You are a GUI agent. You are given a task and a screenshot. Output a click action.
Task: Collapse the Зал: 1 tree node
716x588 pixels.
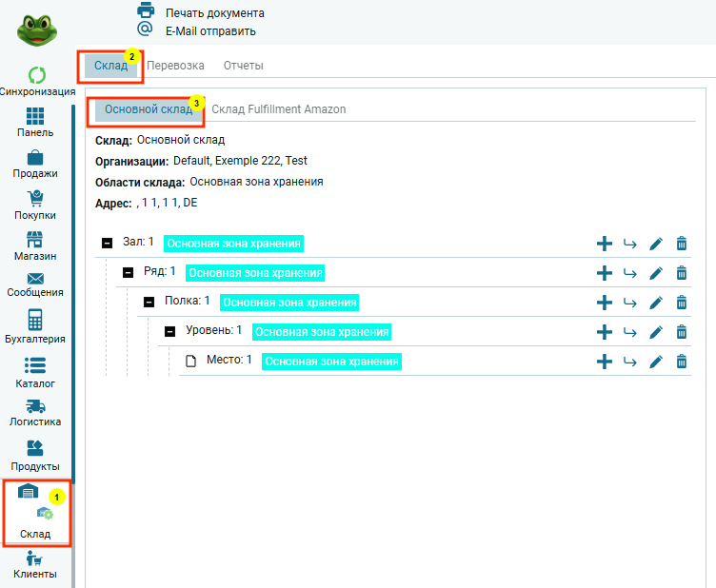[108, 244]
